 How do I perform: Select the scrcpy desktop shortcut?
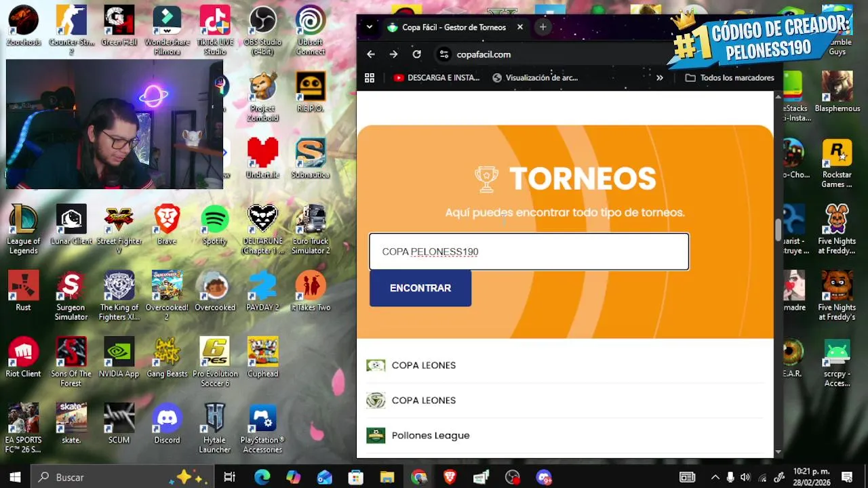click(x=837, y=362)
